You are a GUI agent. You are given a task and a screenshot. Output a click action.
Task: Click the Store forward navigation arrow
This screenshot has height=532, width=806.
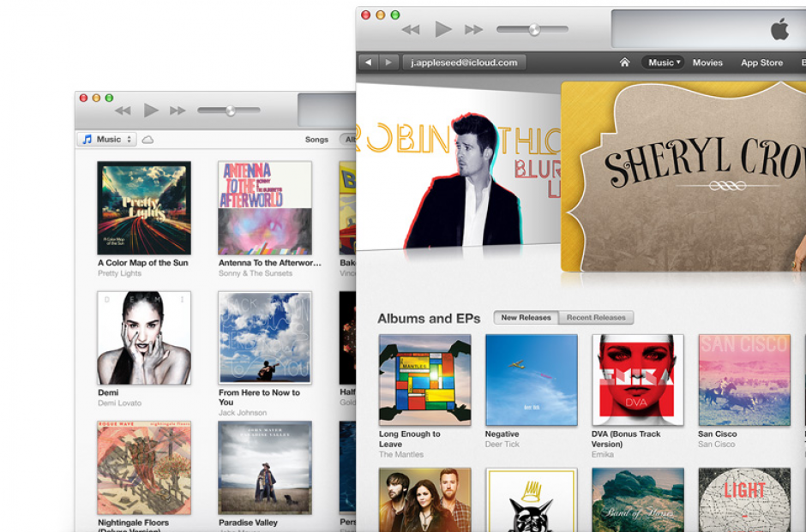point(389,62)
